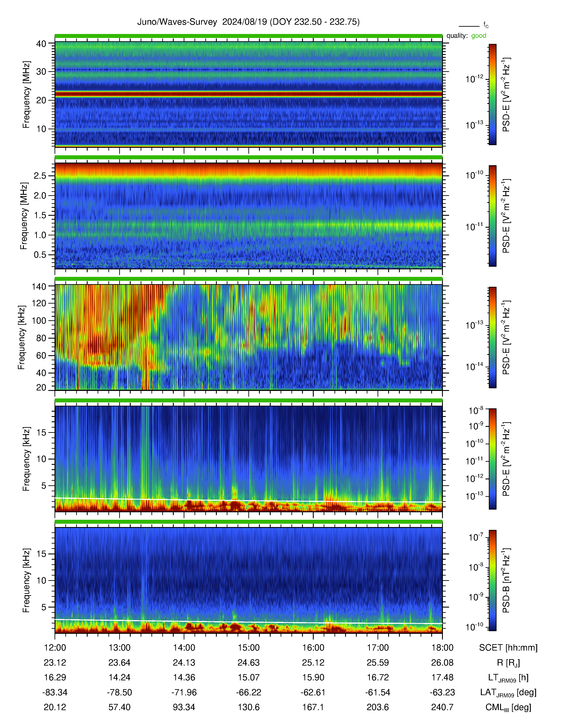The height and width of the screenshot is (728, 563).
Task: Click the 'R [RJ]' row label
Action: [x=508, y=663]
